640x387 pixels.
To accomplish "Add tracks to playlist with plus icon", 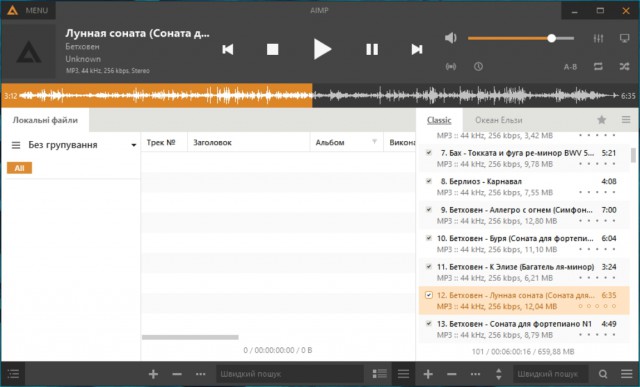I will (x=428, y=374).
